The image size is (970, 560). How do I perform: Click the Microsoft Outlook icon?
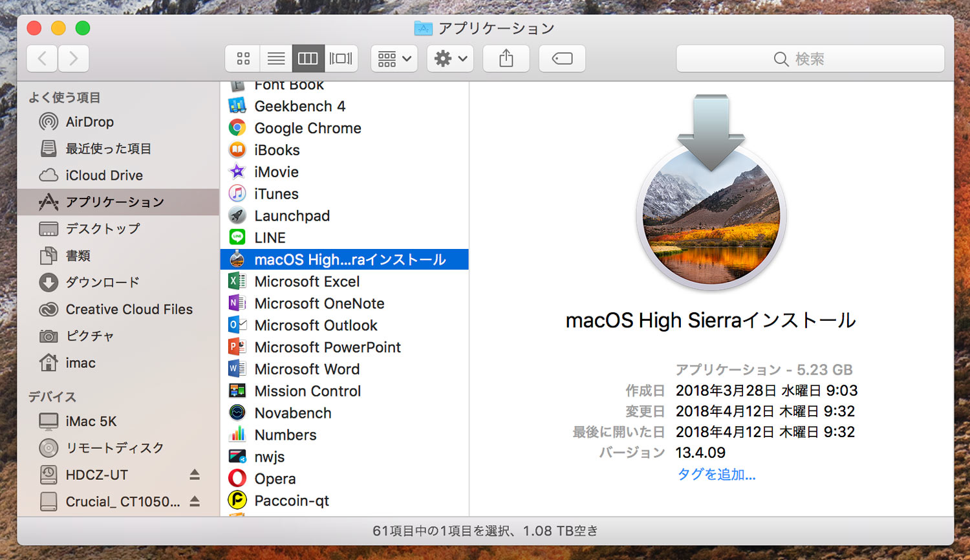pos(237,325)
